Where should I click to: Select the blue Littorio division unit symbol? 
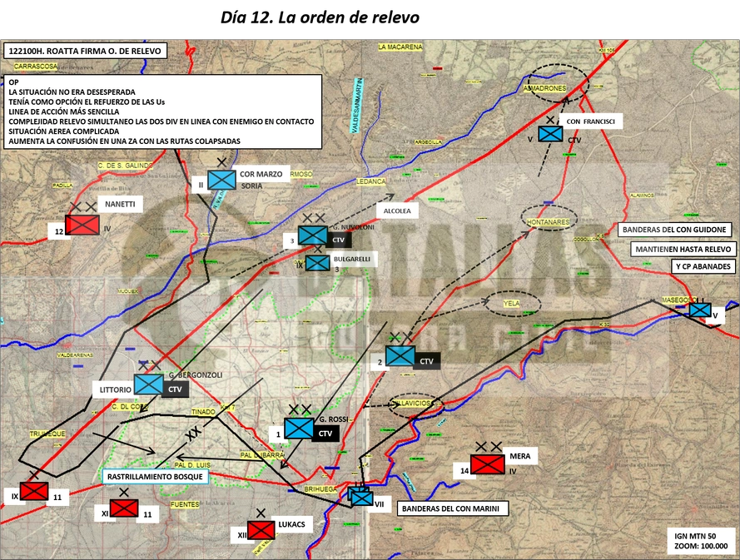(x=149, y=384)
